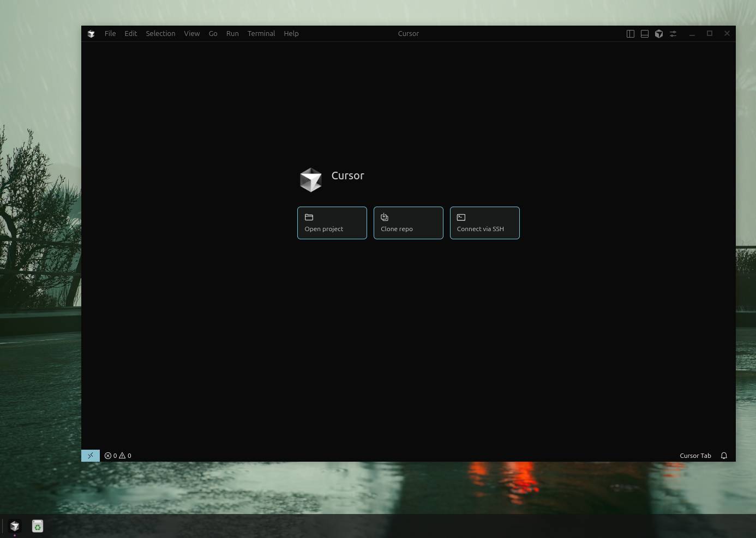Open the Run menu

coord(232,33)
